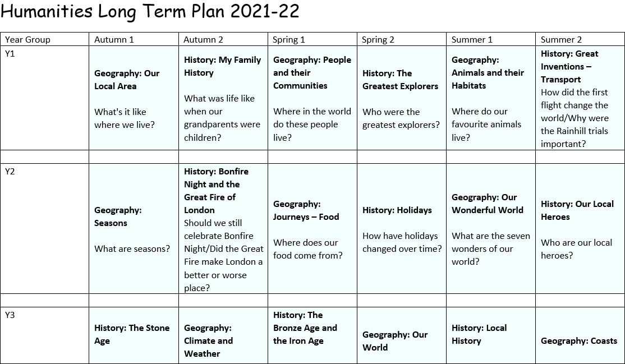This screenshot has height=364, width=625.
Task: Click the Autumn 1 column header
Action: pyautogui.click(x=114, y=39)
